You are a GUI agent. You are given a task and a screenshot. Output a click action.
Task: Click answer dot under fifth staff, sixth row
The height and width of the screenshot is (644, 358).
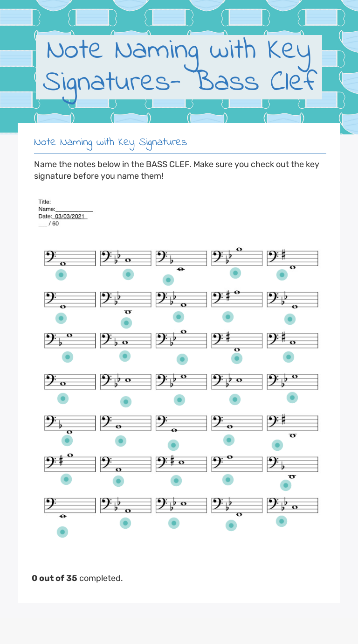(286, 485)
